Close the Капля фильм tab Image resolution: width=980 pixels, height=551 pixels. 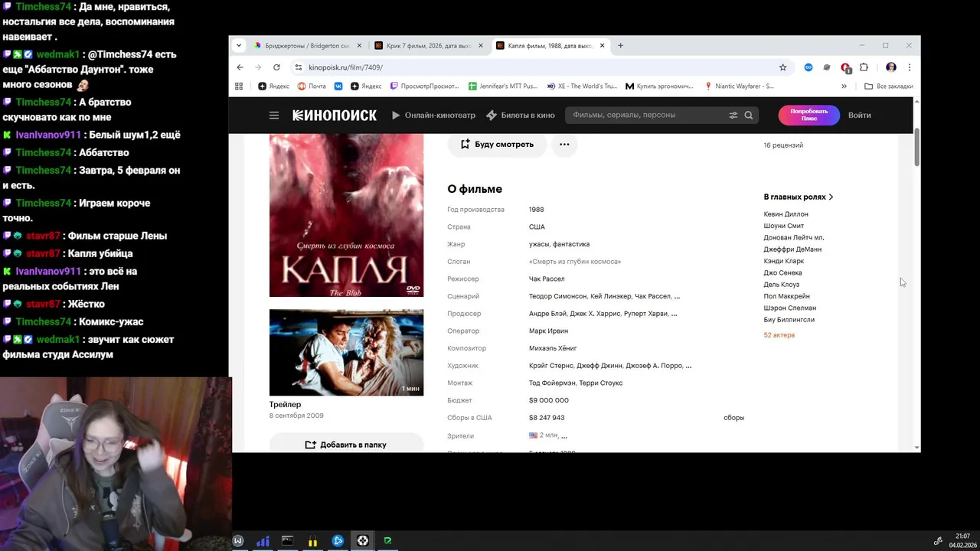point(602,46)
